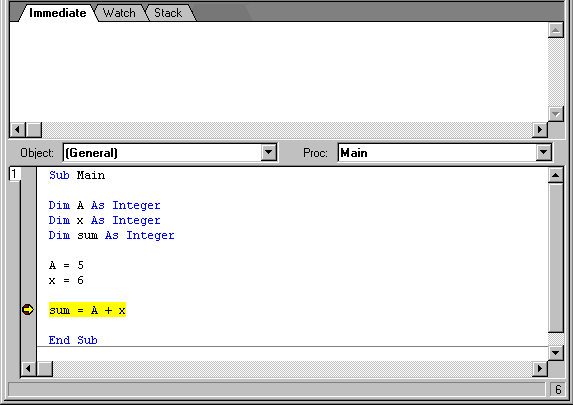This screenshot has width=573, height=405.
Task: Switch to the Watch tab
Action: pyautogui.click(x=119, y=13)
